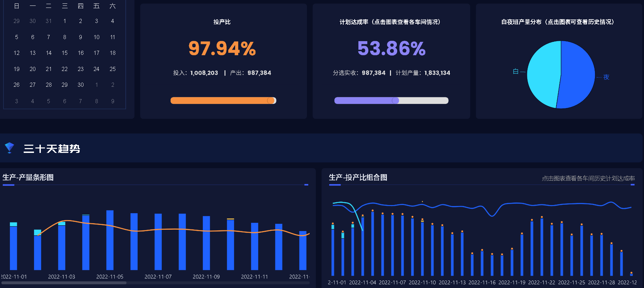Click the 2022-11-22 bar in 投产比组合图
This screenshot has width=644, height=288.
point(542,247)
